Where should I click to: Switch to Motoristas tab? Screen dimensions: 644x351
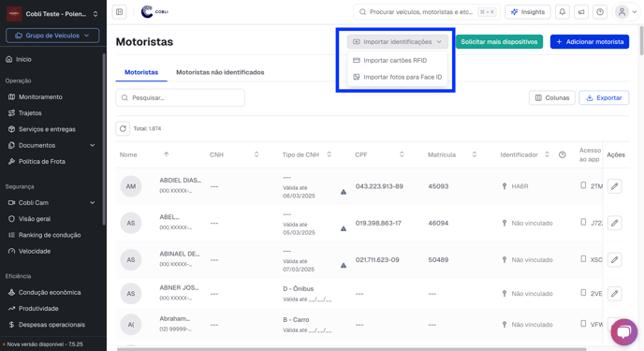141,72
